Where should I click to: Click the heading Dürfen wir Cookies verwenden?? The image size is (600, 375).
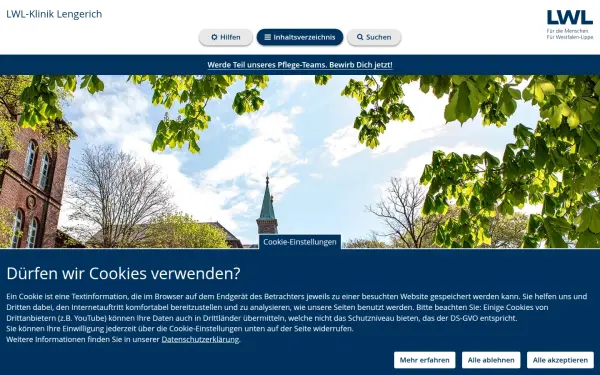click(x=123, y=274)
